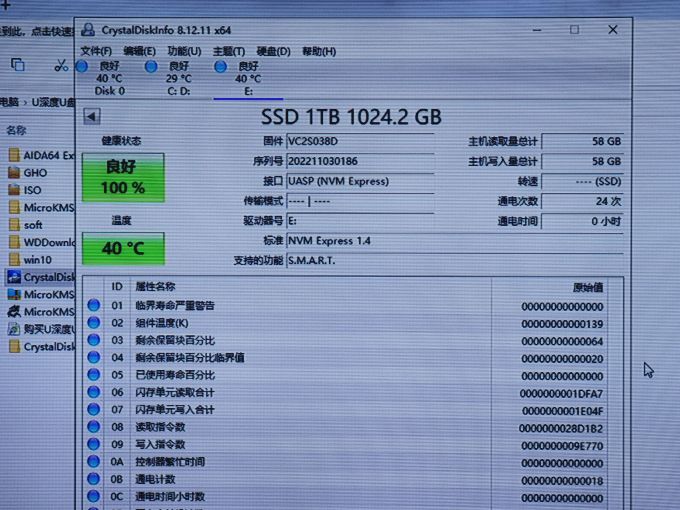Select the Disk 0 drive tab
This screenshot has height=510, width=680.
tap(109, 78)
